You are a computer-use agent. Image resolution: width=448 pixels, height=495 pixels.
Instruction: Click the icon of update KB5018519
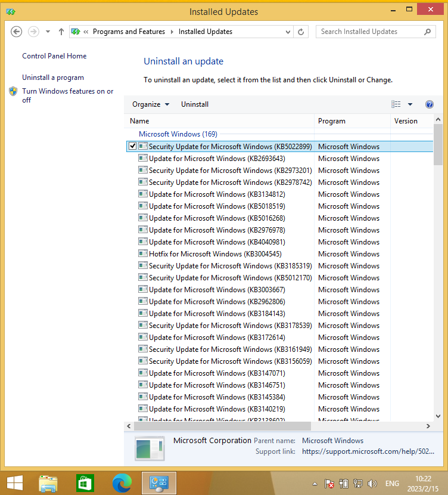click(143, 206)
